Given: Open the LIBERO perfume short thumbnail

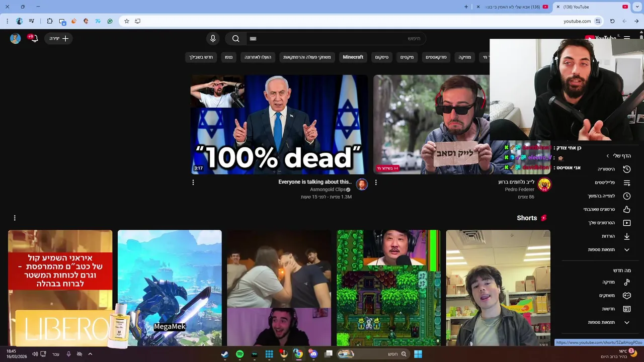Looking at the screenshot, I should [60, 289].
